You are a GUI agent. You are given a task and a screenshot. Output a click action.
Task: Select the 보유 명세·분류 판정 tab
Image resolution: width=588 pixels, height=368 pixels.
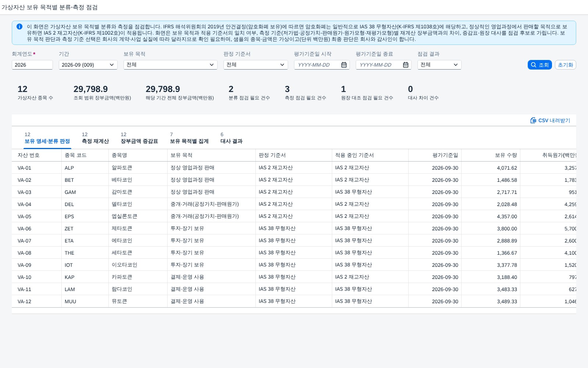coord(47,138)
